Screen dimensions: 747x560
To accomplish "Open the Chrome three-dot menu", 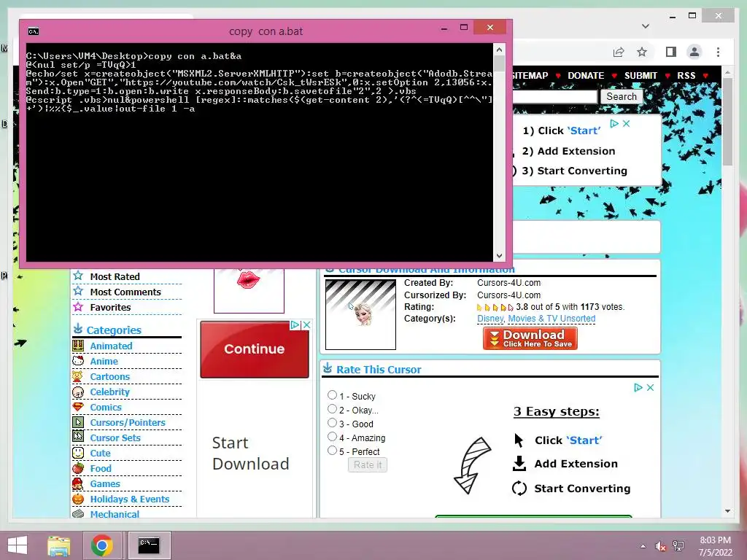I will [718, 52].
